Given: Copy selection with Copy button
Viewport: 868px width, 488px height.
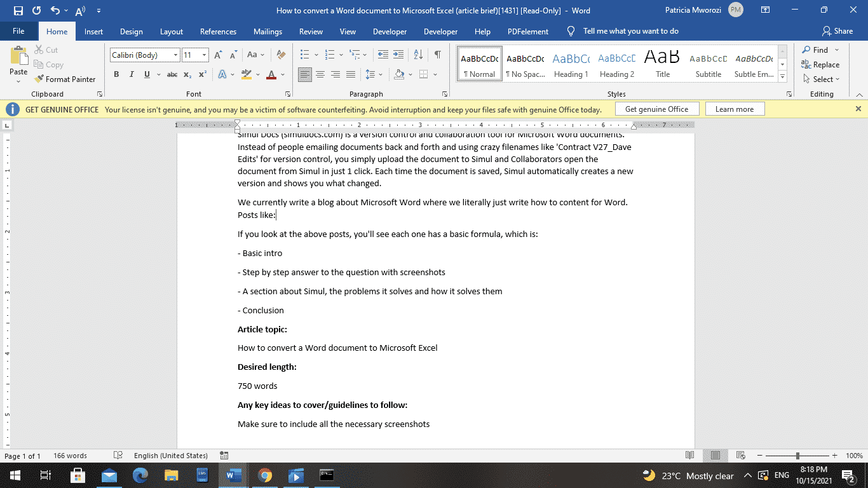Looking at the screenshot, I should point(48,65).
